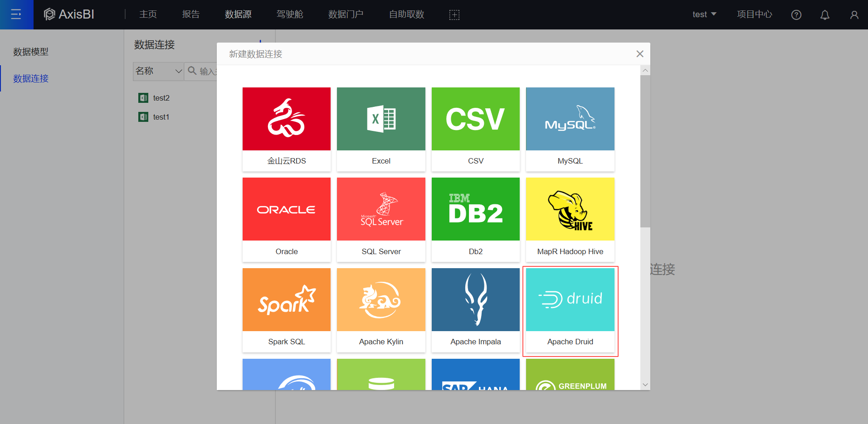The image size is (868, 424).
Task: Click the dialog scrollbar up arrow
Action: pos(645,70)
